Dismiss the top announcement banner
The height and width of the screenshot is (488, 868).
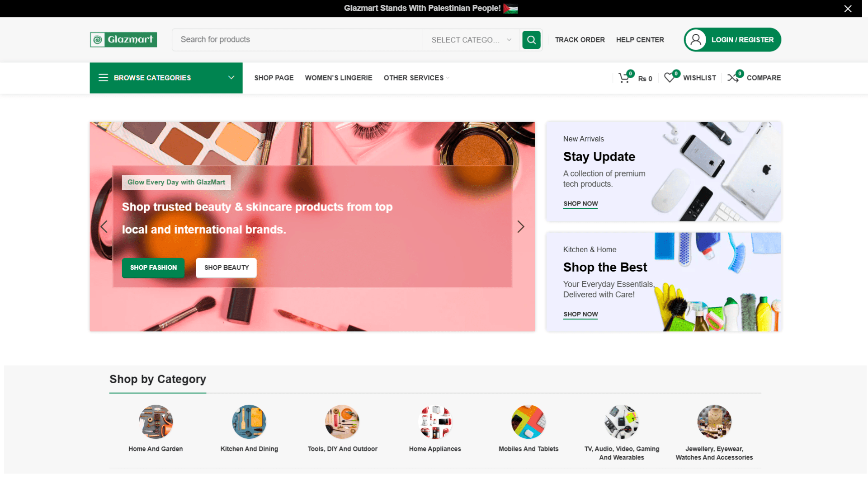coord(848,9)
